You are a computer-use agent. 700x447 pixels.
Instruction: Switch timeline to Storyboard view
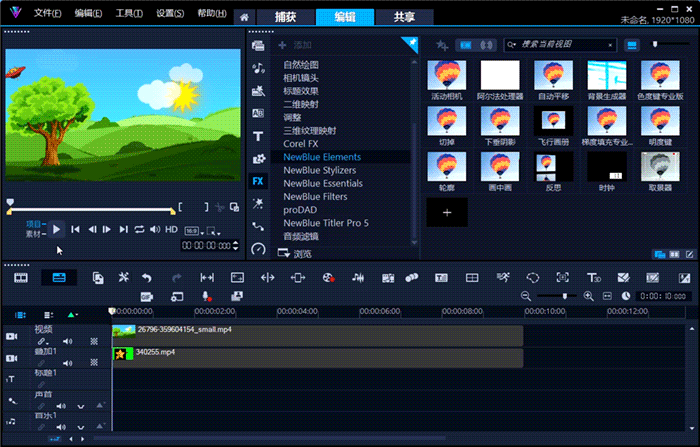(x=21, y=278)
